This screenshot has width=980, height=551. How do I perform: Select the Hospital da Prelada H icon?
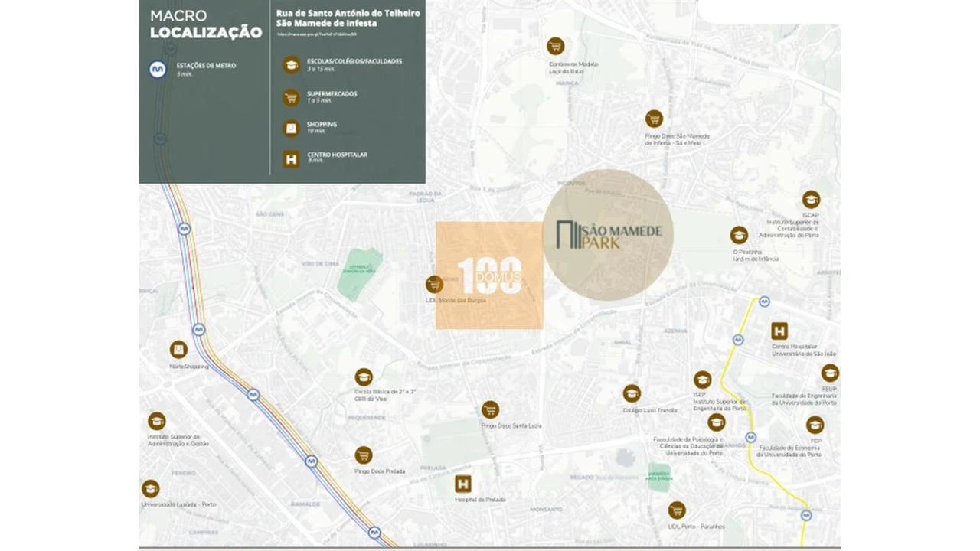click(x=462, y=484)
